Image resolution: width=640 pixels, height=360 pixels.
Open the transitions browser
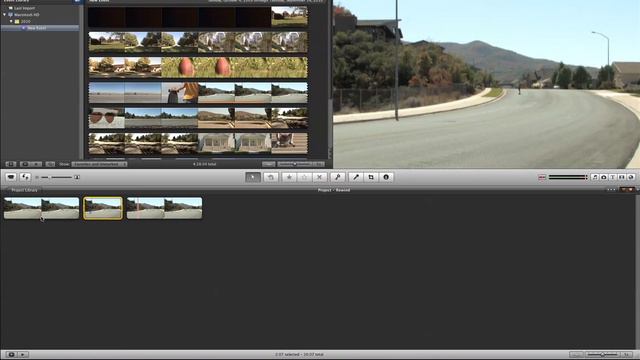click(622, 177)
